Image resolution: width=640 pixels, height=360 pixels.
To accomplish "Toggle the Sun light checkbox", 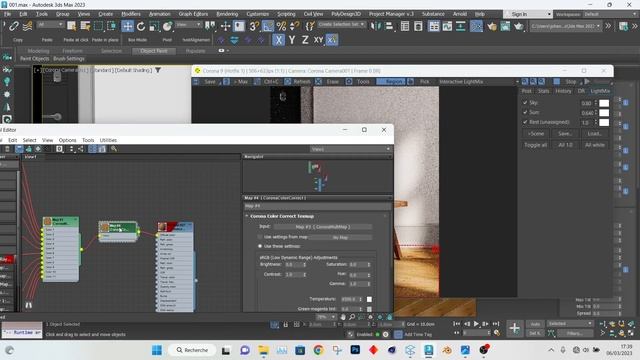I will tap(525, 112).
